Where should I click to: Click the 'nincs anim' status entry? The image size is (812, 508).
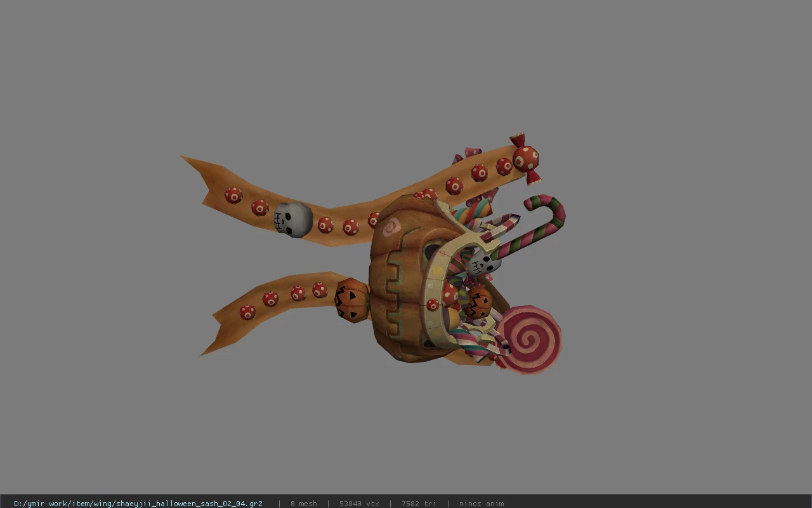pyautogui.click(x=481, y=504)
